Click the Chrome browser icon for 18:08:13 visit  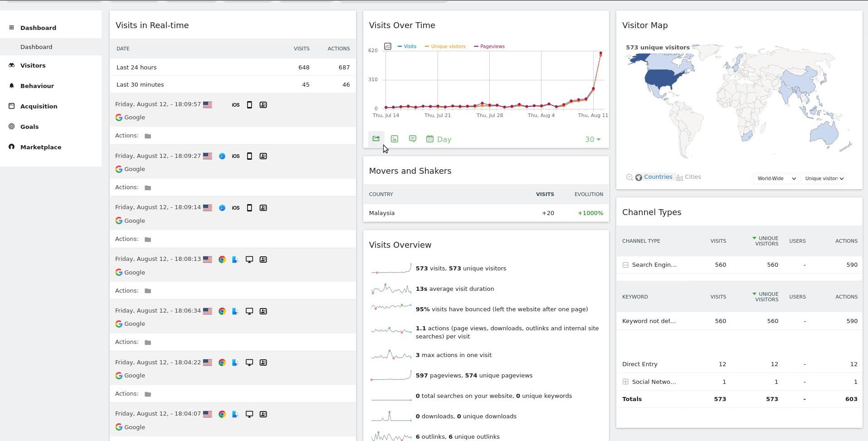click(222, 260)
